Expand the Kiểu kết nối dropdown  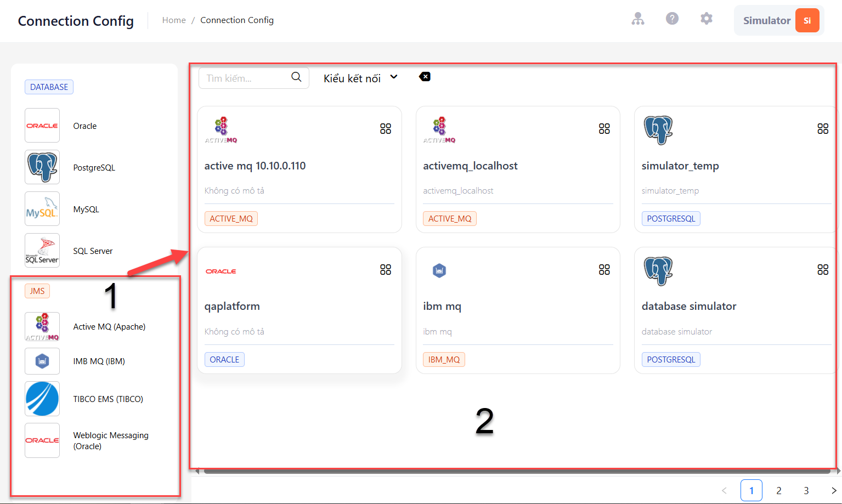click(x=360, y=78)
